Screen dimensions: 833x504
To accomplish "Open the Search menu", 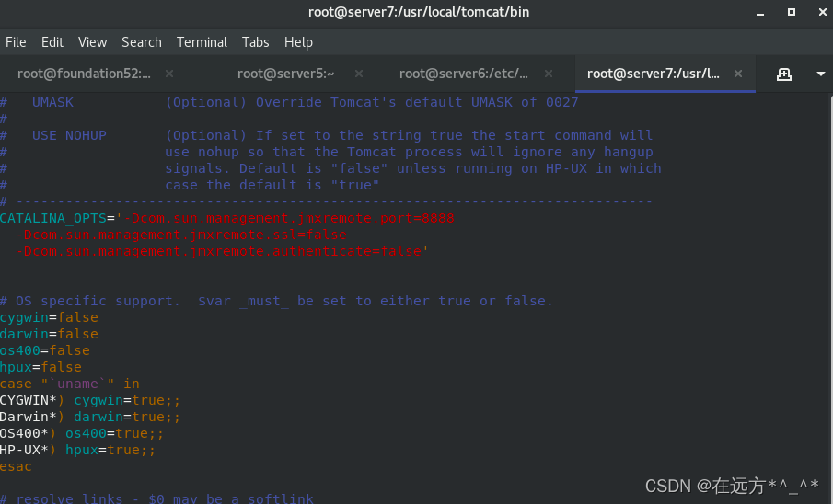I will click(142, 42).
